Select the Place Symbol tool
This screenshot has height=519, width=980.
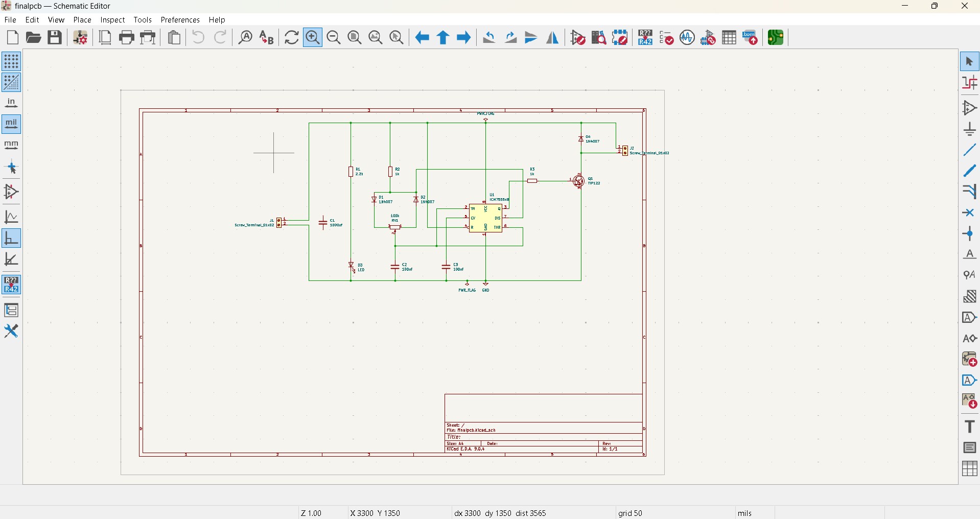point(969,107)
